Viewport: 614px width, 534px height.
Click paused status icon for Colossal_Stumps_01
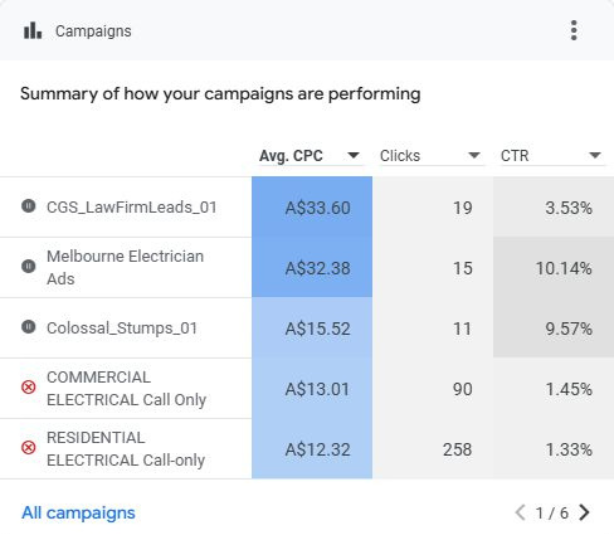coord(28,327)
